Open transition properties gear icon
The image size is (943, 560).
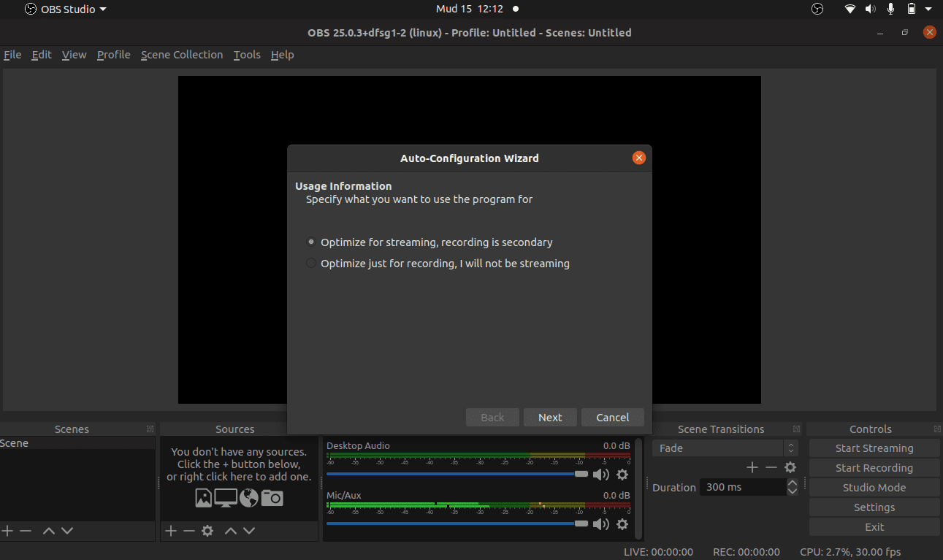tap(790, 467)
